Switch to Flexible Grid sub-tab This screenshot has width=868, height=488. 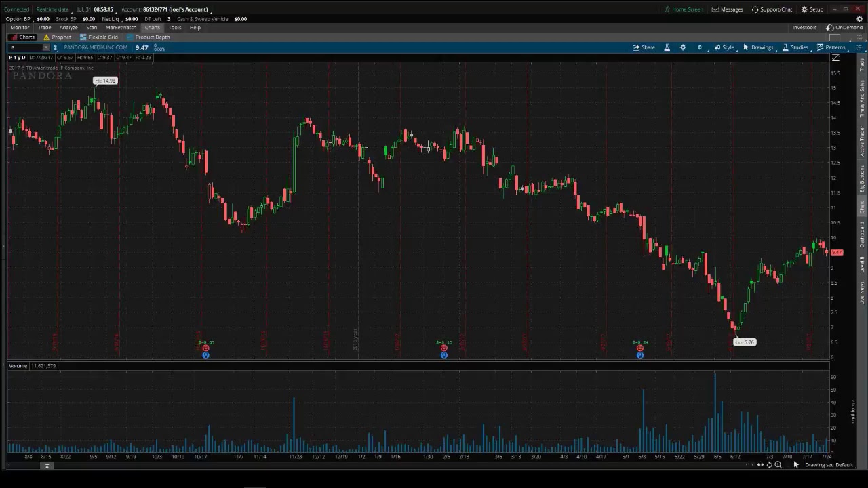point(99,37)
